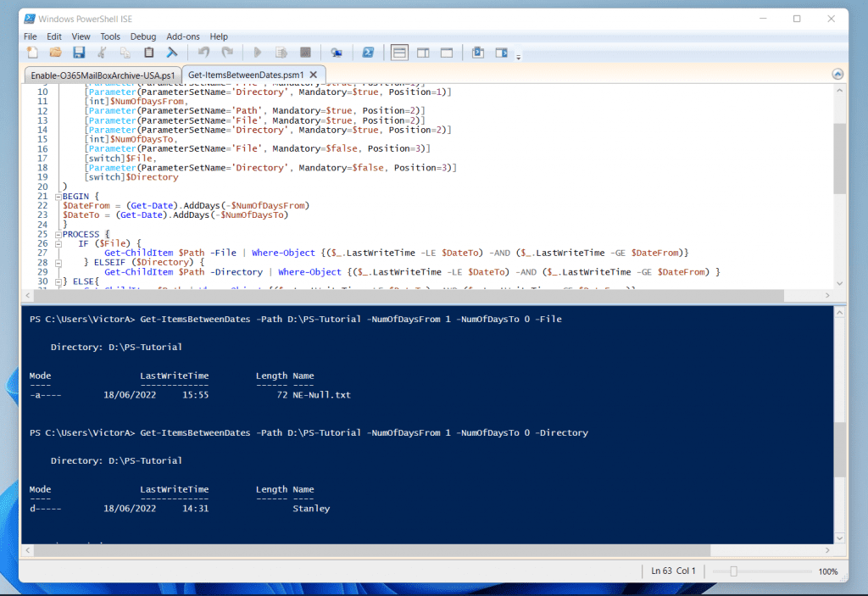This screenshot has width=868, height=596.
Task: Show Command window icon
Action: [x=478, y=53]
